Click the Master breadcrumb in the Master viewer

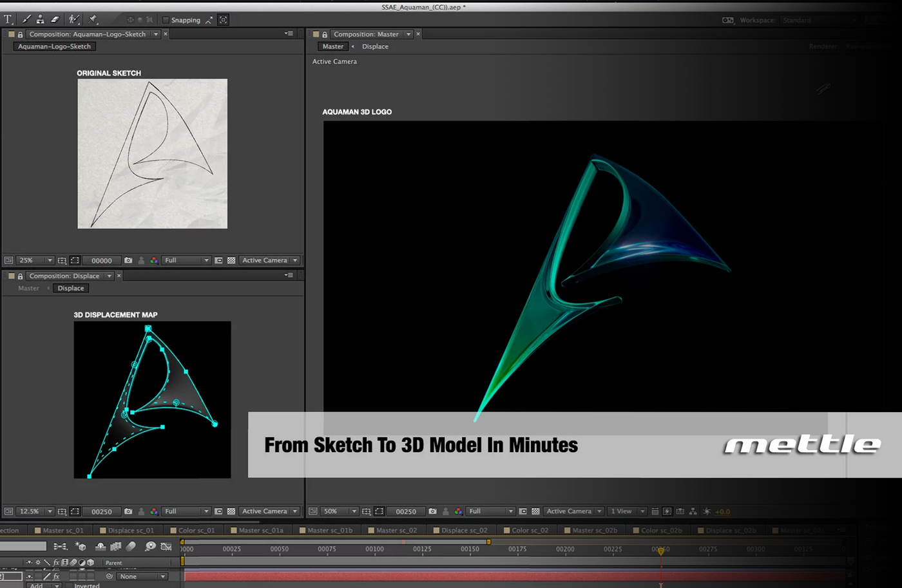point(333,46)
